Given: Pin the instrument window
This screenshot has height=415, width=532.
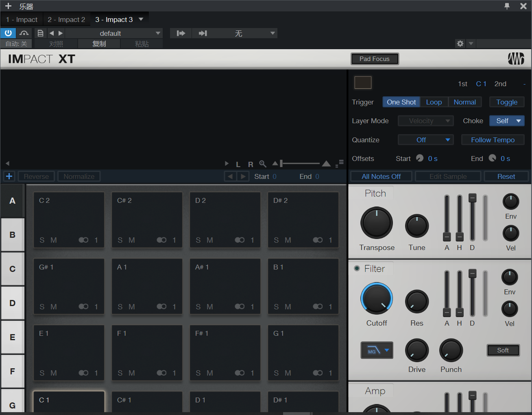Looking at the screenshot, I should pos(507,6).
